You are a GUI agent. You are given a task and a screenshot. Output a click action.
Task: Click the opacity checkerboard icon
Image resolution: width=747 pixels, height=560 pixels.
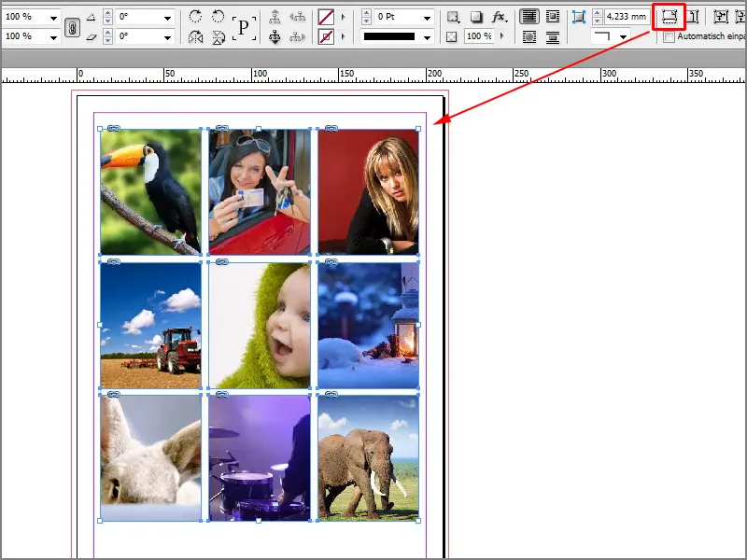click(452, 36)
